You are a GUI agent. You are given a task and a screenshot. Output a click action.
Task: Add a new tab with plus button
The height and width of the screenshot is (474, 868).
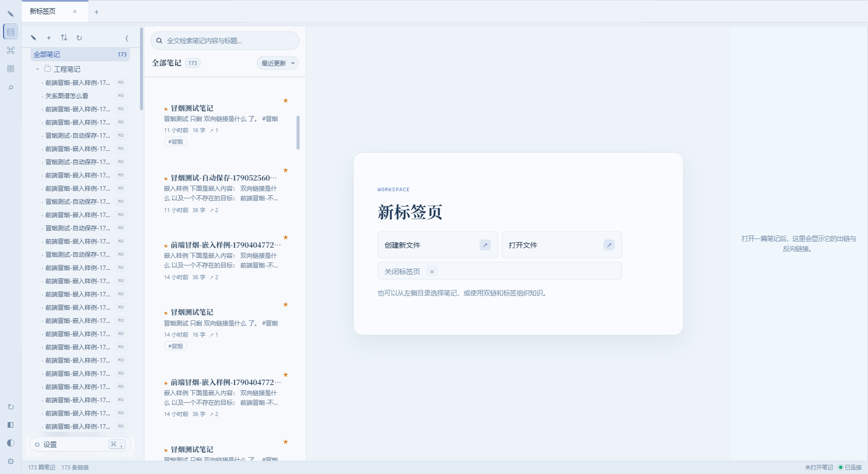(x=97, y=12)
